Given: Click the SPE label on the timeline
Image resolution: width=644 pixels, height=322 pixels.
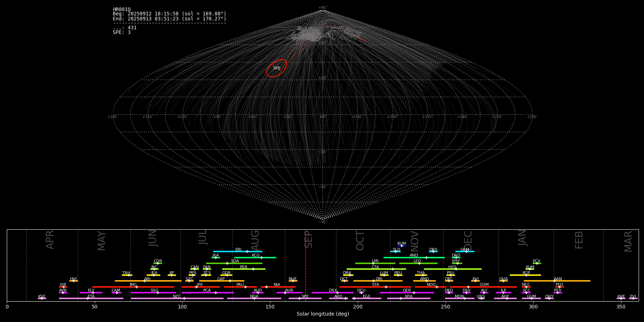Looking at the screenshot, I should (x=305, y=296).
